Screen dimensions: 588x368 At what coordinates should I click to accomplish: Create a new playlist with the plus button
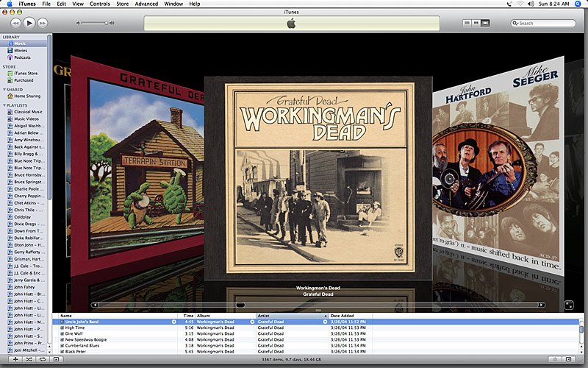15,359
